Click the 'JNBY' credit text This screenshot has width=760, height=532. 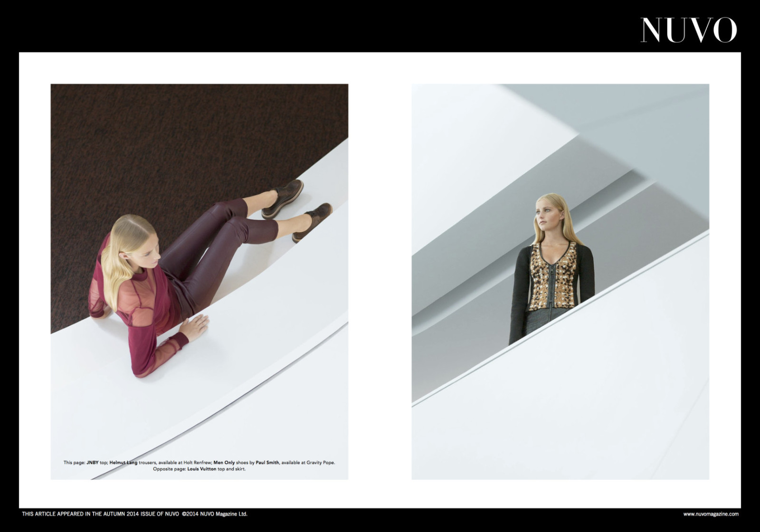(93, 463)
